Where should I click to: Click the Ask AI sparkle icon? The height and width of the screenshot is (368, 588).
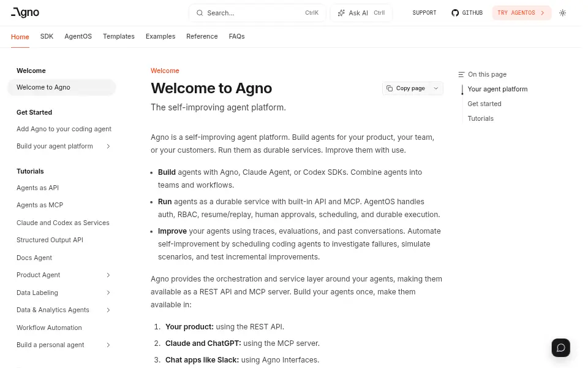click(341, 13)
